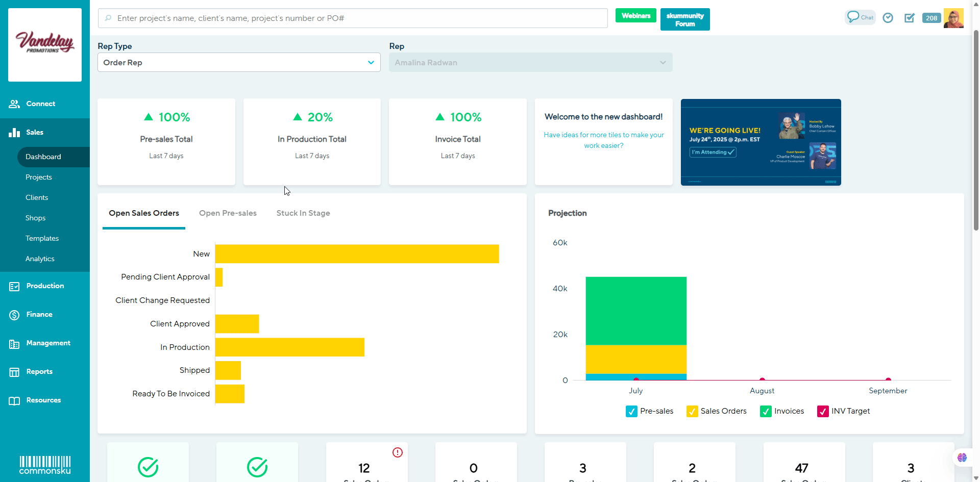Toggle the Sales Orders legend checkbox
The image size is (980, 482).
692,412
